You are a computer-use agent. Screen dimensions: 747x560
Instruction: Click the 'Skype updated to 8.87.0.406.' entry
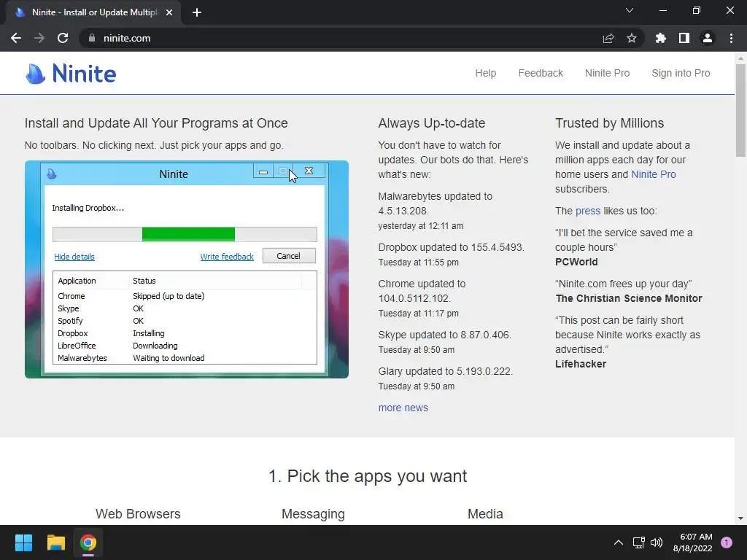tap(444, 335)
